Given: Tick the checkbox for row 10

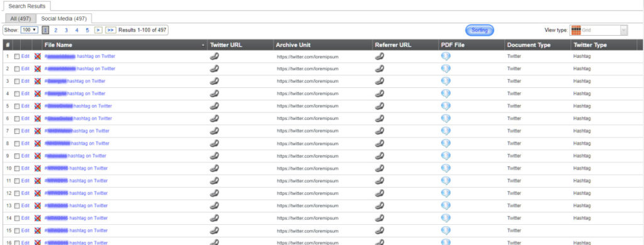Looking at the screenshot, I should tap(17, 168).
